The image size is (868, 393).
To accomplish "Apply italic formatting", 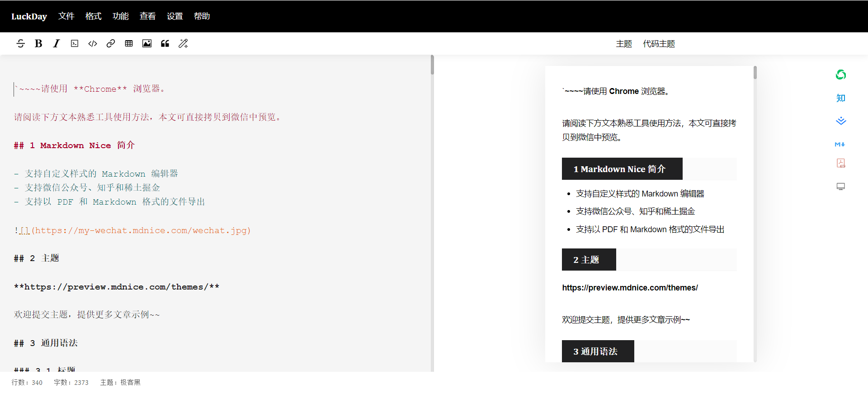I will click(57, 43).
